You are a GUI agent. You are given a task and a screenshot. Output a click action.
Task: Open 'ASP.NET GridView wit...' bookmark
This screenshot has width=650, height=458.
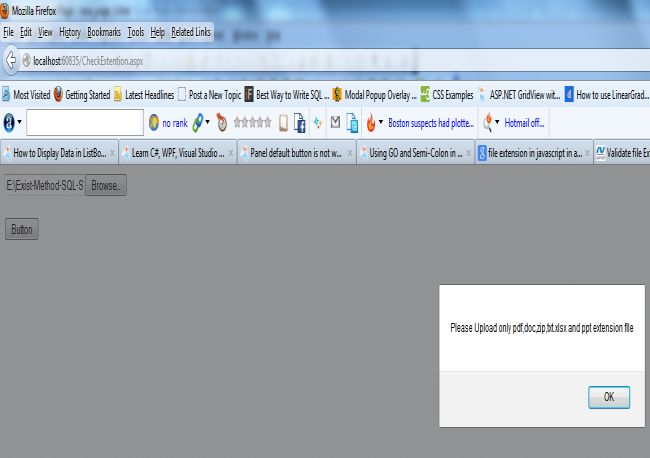click(519, 95)
